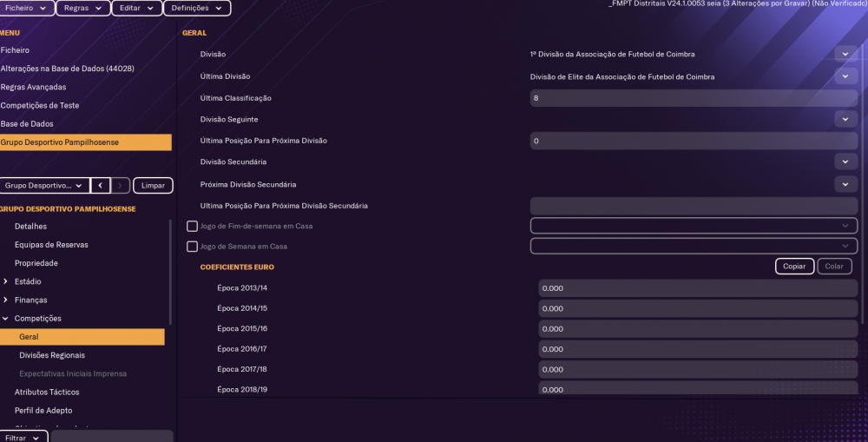Select Ficheiro in the side menu

(x=15, y=49)
